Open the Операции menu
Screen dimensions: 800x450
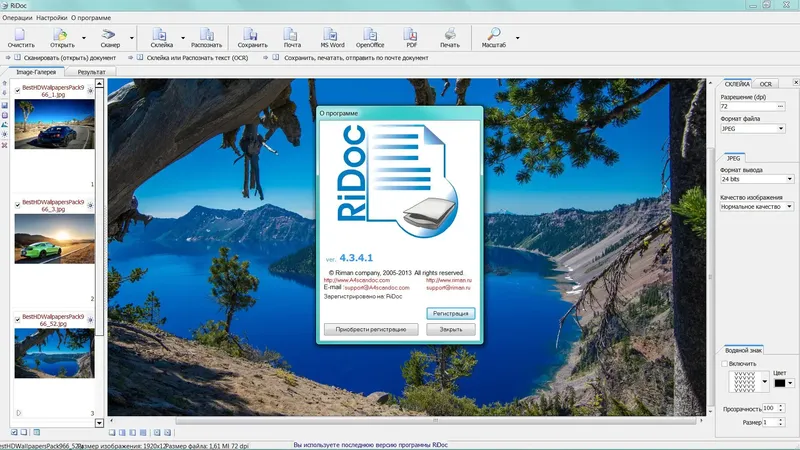coord(17,18)
